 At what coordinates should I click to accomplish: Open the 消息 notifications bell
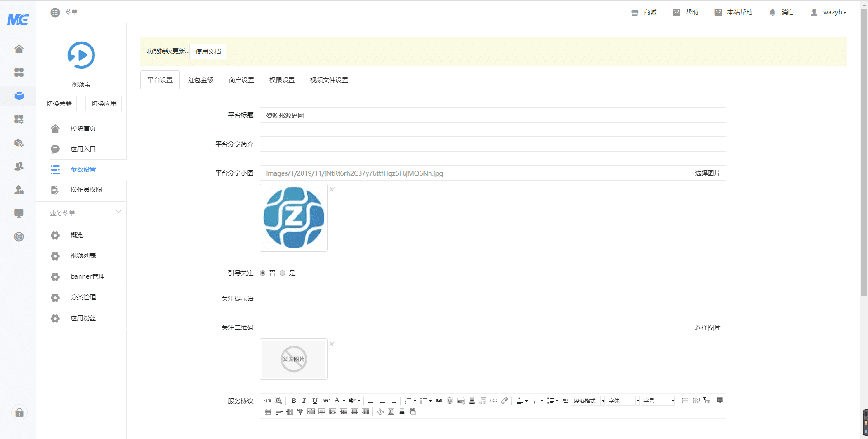(781, 12)
